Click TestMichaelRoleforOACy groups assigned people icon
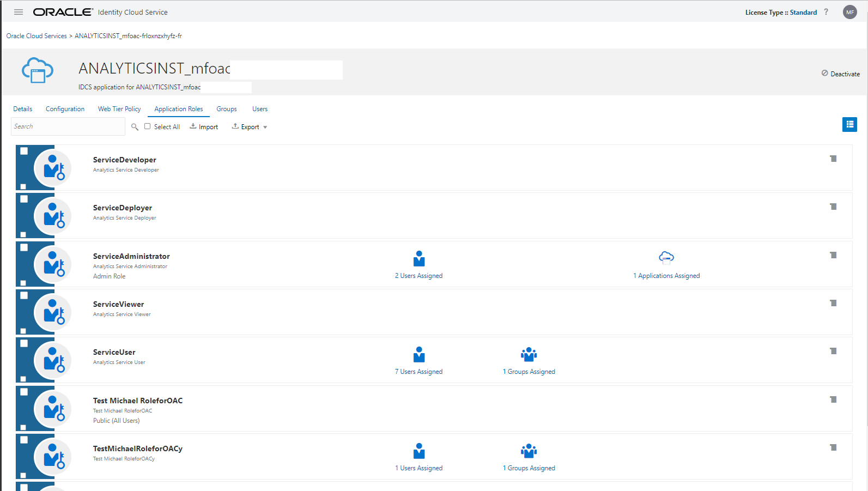 (529, 451)
